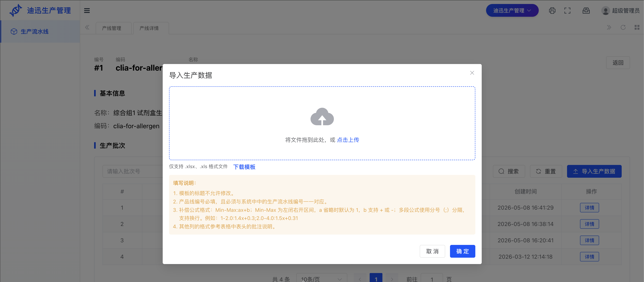Click the 导入生产数据 dialog title

pyautogui.click(x=190, y=75)
